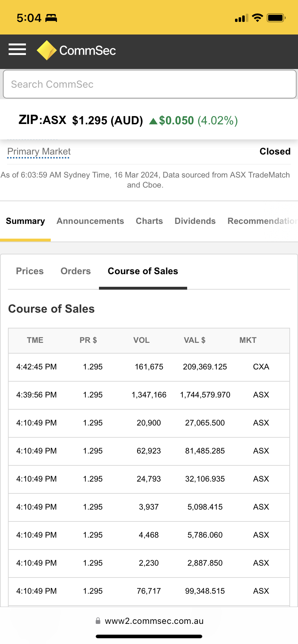298x644 pixels.
Task: Tap the 20,900 volume cell
Action: click(149, 423)
